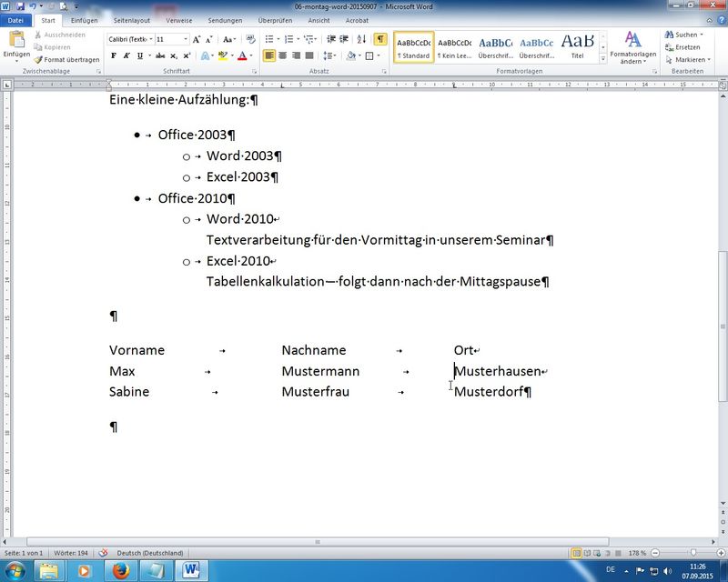Click Windows Start button
Viewport: 728px width, 582px height.
15,570
